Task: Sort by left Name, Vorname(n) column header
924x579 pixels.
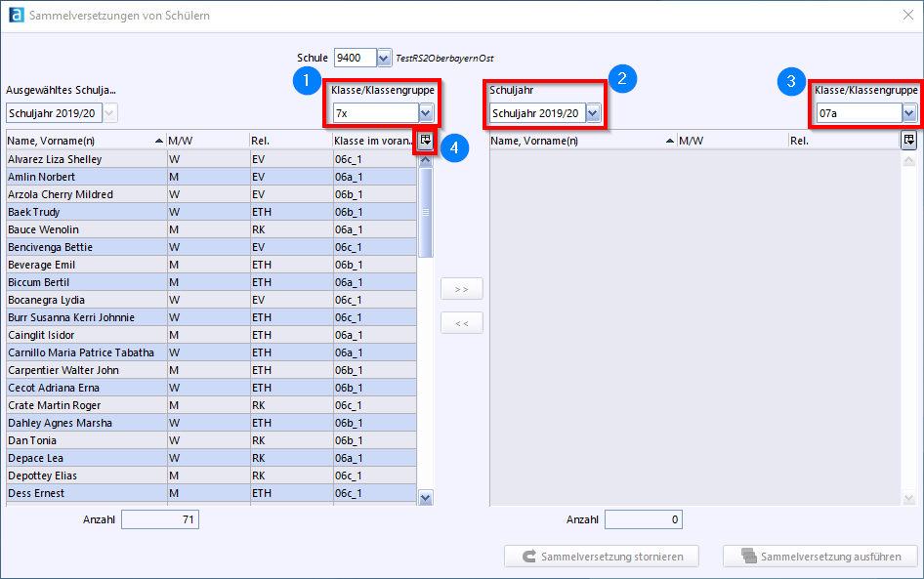Action: 78,141
